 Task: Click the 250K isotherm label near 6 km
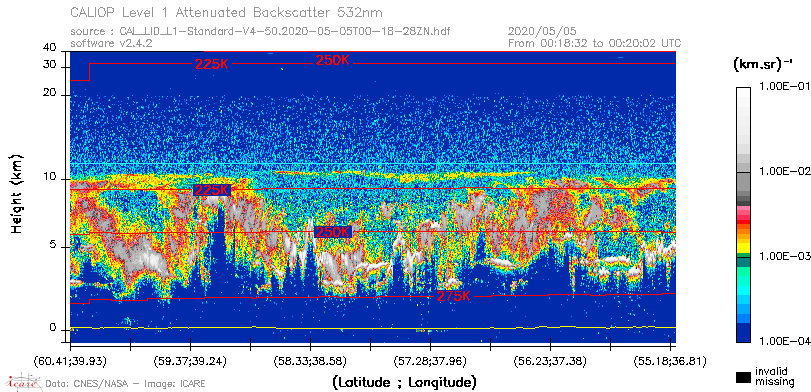point(333,232)
